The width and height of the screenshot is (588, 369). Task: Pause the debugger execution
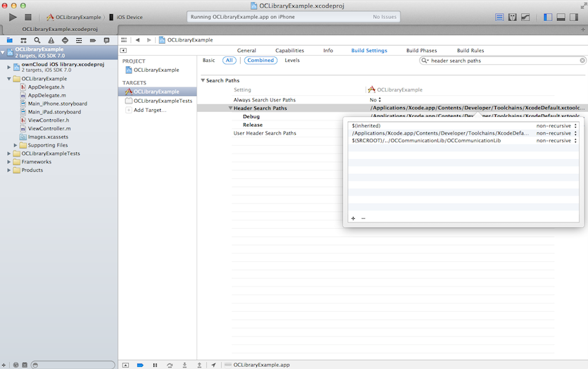pyautogui.click(x=155, y=365)
